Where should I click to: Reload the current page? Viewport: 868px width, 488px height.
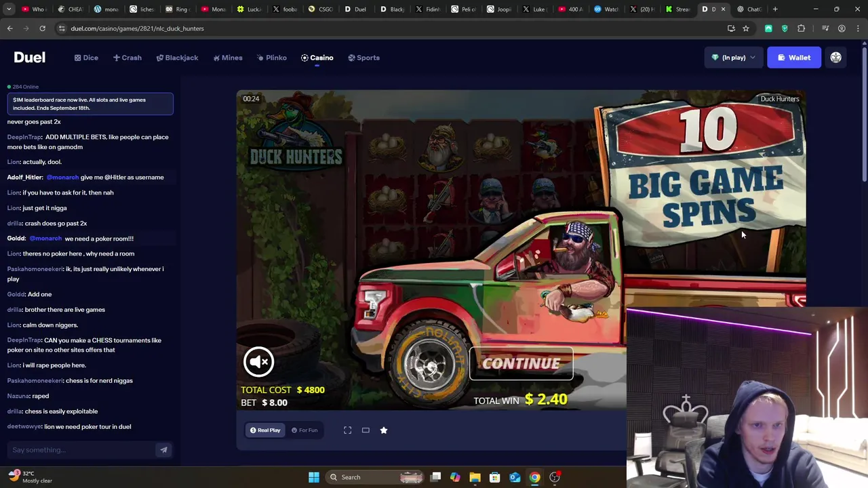click(42, 28)
